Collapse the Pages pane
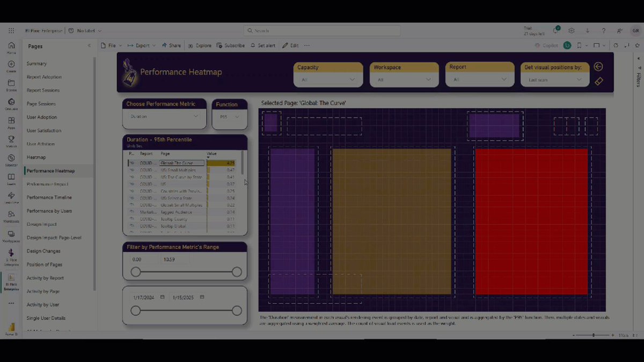The width and height of the screenshot is (644, 362). coord(90,46)
